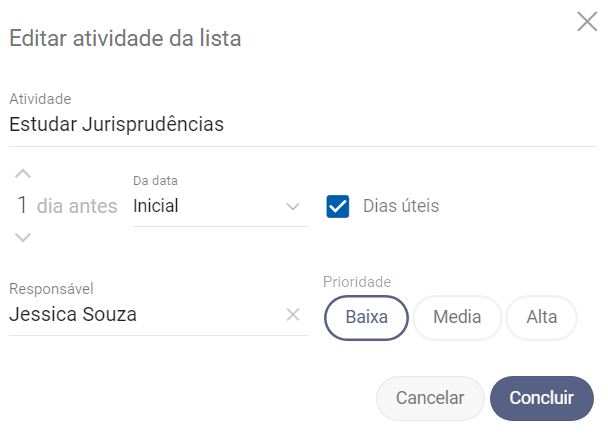The height and width of the screenshot is (433, 608).
Task: Close the edit activity dialog
Action: (587, 21)
